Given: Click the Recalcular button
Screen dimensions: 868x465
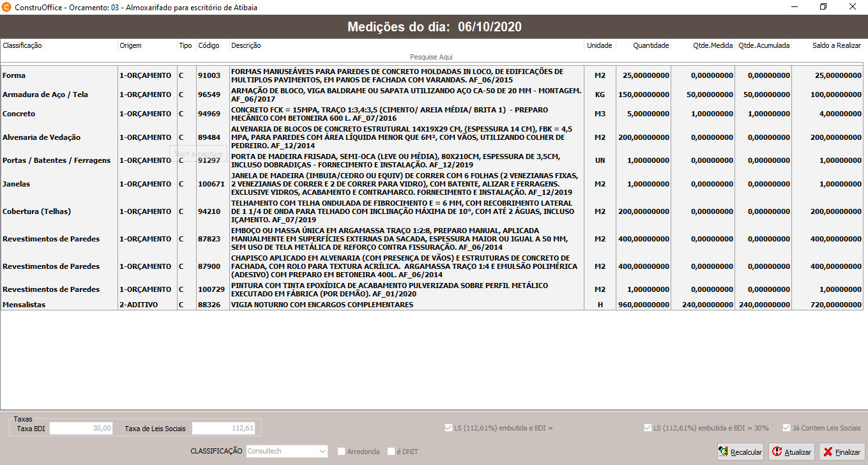Looking at the screenshot, I should (740, 452).
